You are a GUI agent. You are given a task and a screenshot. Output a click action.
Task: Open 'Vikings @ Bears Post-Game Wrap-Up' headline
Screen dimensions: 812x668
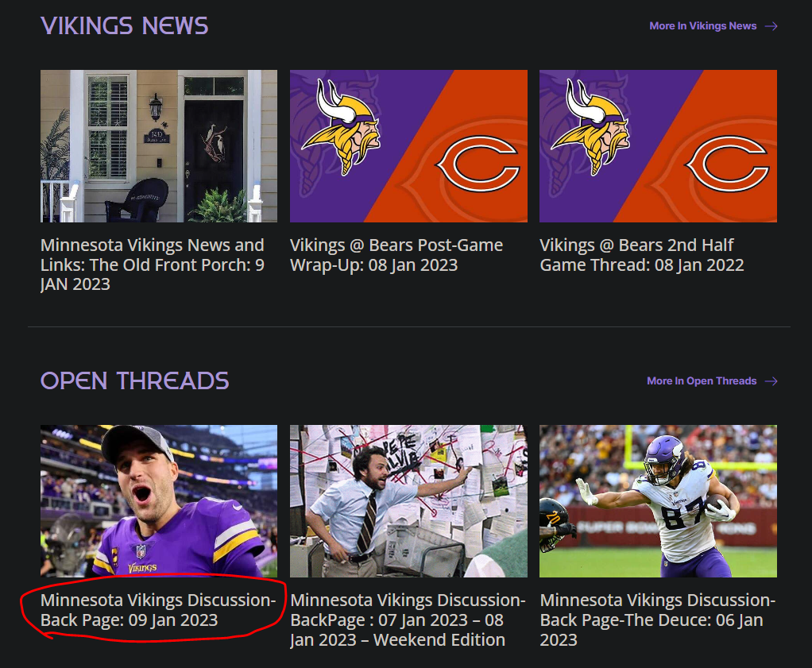(x=396, y=255)
